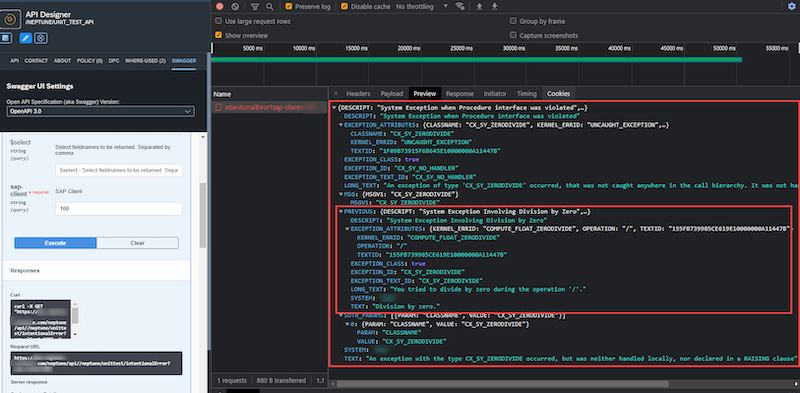Select the SWAGGER tab
This screenshot has height=393, width=800.
tap(184, 60)
